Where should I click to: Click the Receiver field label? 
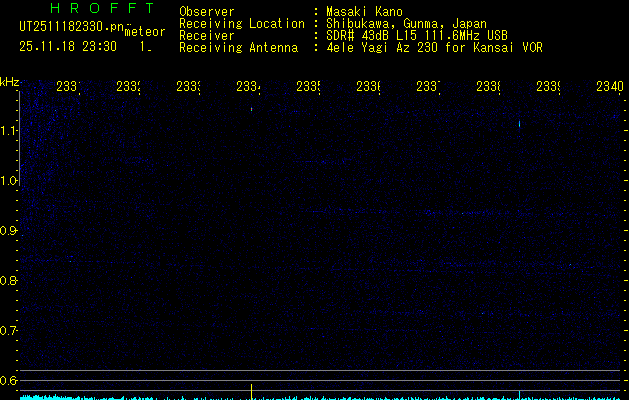[x=207, y=36]
